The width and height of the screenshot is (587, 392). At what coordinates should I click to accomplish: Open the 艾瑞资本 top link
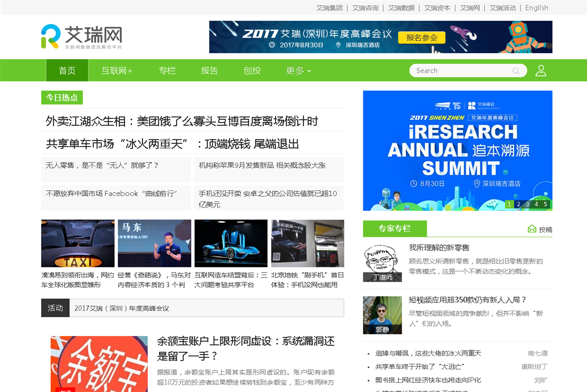[x=438, y=8]
